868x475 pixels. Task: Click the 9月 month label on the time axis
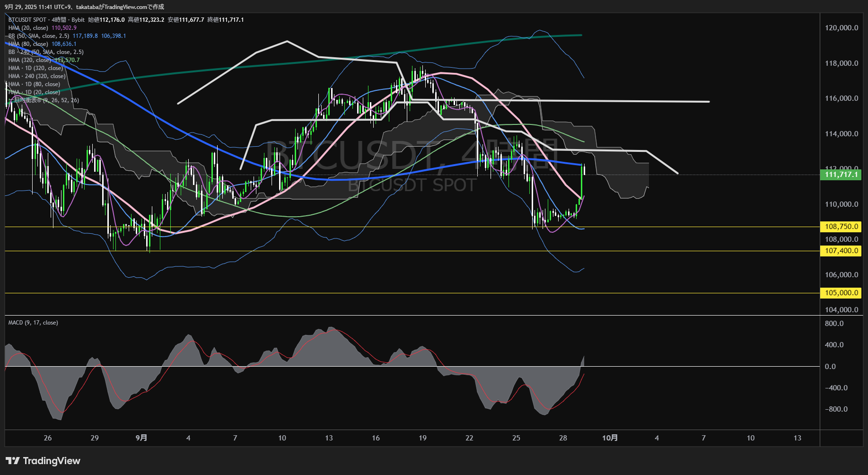[141, 438]
